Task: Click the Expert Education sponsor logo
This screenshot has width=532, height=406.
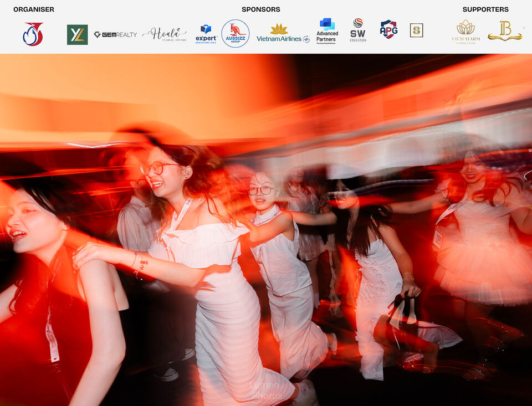Action: (206, 34)
